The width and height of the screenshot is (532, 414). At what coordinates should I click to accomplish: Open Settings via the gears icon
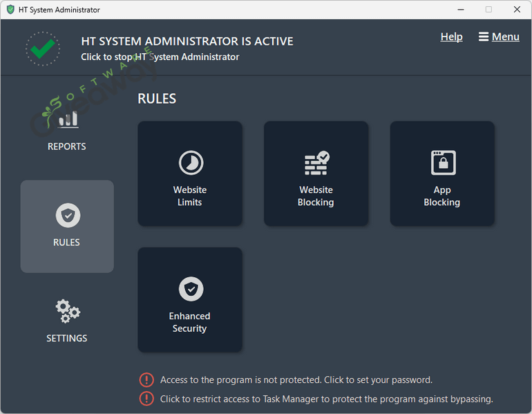pos(68,310)
